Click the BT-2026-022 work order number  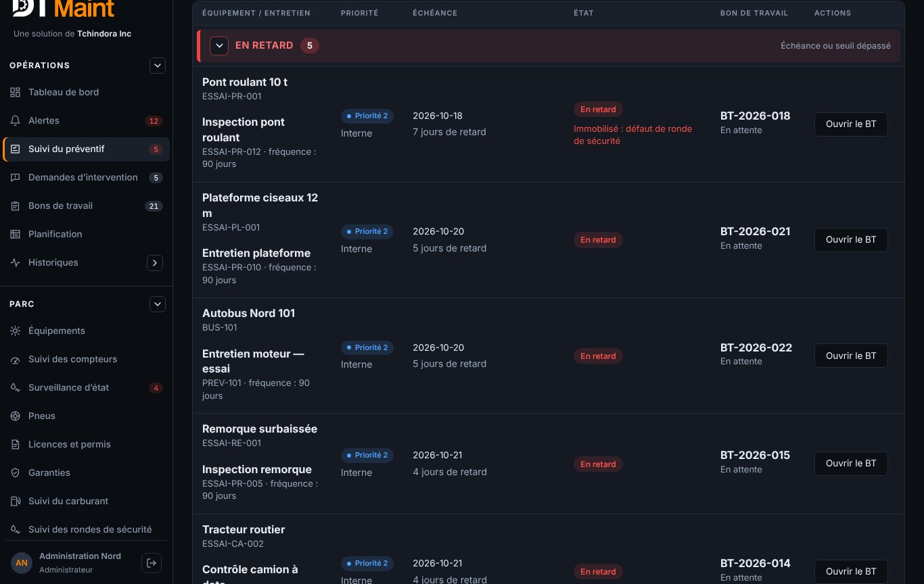click(756, 347)
